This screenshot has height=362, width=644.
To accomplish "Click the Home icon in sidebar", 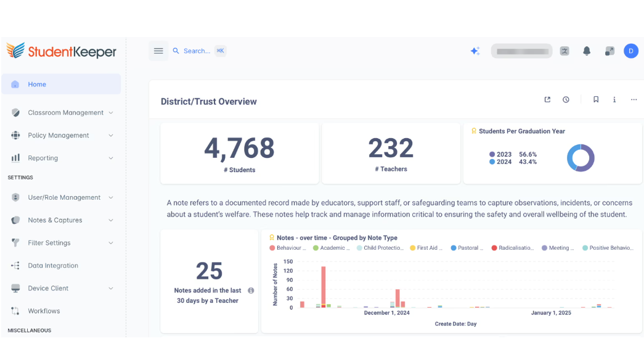I will [15, 84].
